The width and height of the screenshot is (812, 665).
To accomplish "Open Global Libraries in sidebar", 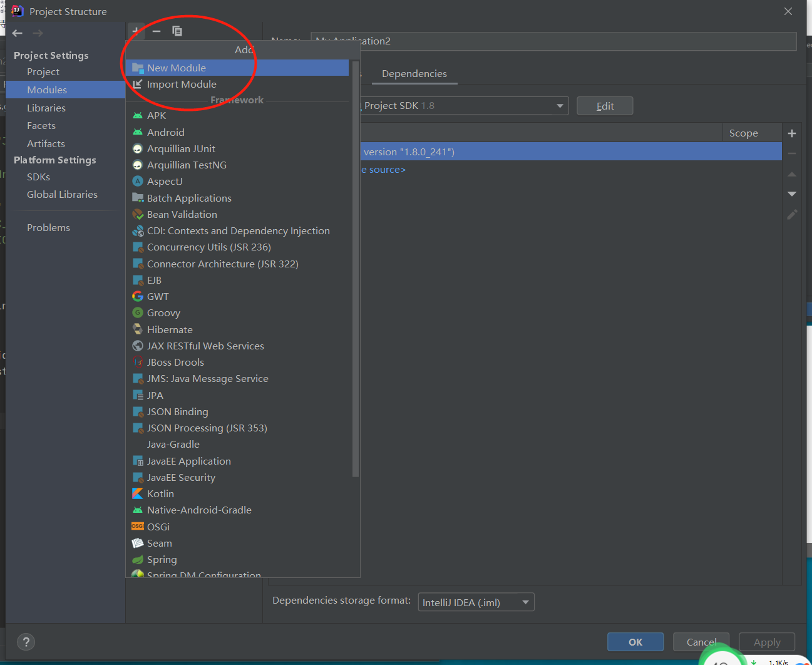I will click(x=65, y=194).
